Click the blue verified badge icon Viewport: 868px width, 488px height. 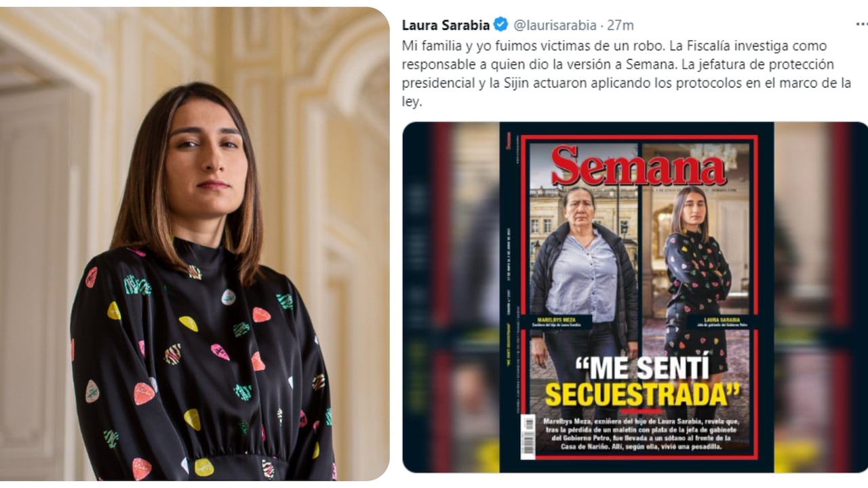(x=500, y=25)
